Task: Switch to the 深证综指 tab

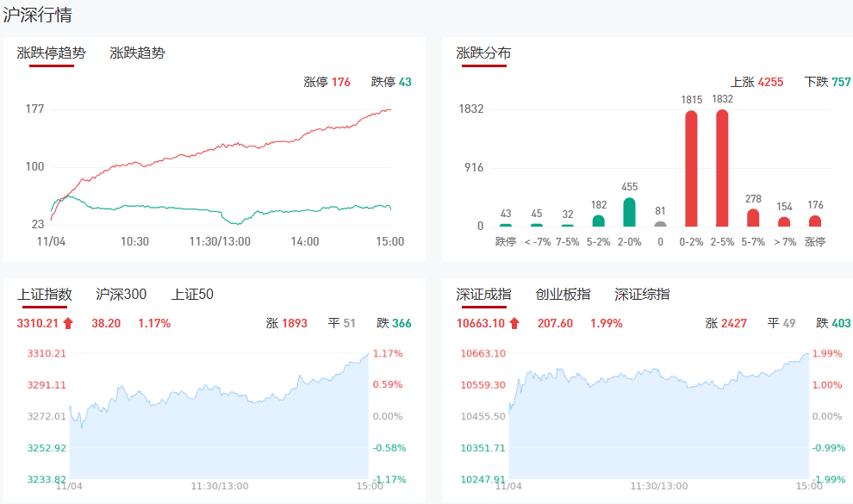Action: [x=642, y=295]
